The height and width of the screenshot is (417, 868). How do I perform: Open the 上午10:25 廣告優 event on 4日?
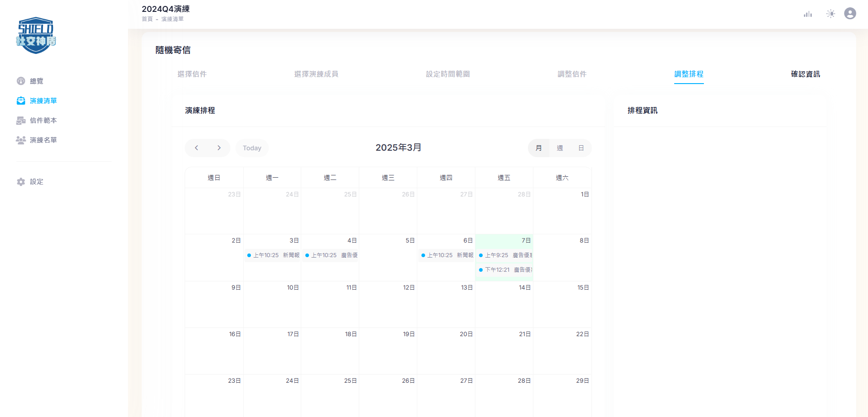point(331,255)
